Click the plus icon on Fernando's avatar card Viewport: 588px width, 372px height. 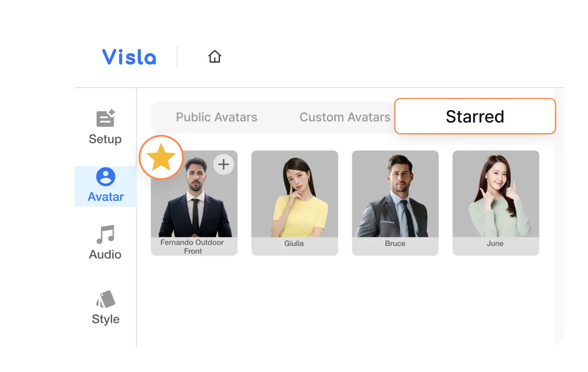[223, 164]
